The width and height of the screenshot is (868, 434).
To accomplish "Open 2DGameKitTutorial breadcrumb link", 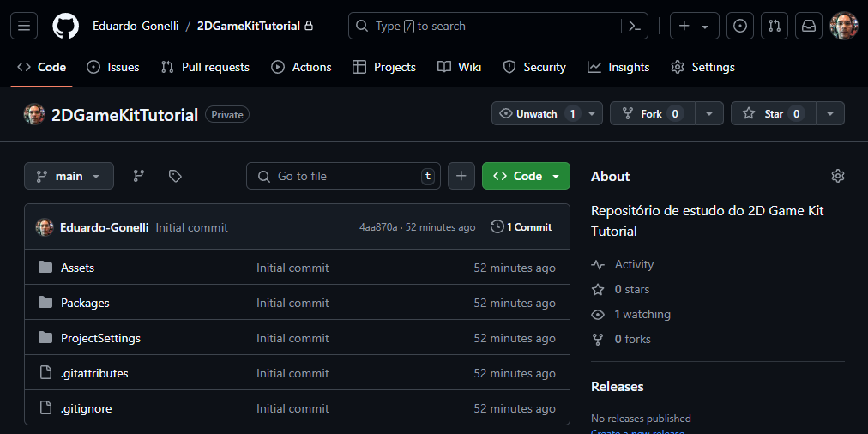I will (249, 26).
